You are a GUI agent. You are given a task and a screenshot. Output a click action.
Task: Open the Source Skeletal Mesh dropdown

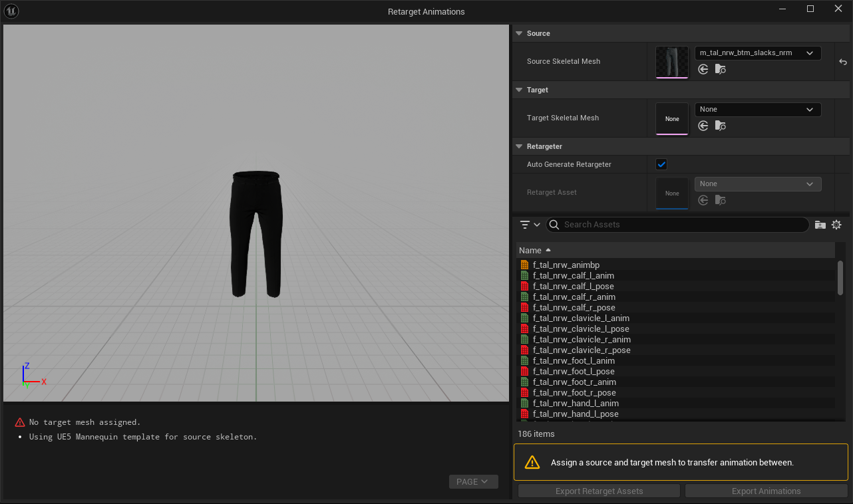758,53
